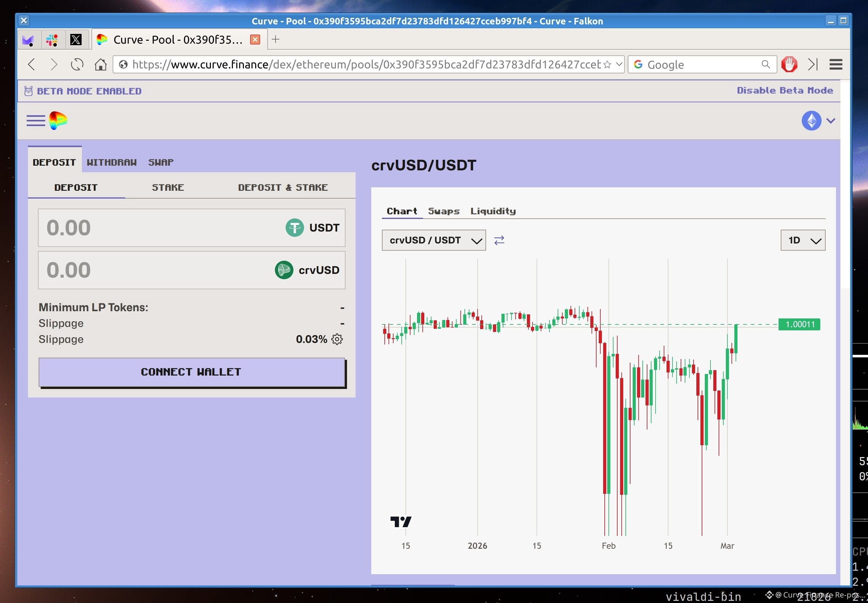Click the Google search field
Viewport: 868px width, 603px height.
click(x=702, y=65)
